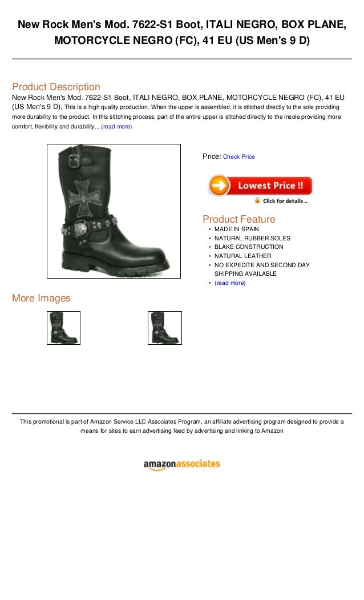Click the NATURAL LEATHER feature item
The height and width of the screenshot is (600, 364).
242,256
